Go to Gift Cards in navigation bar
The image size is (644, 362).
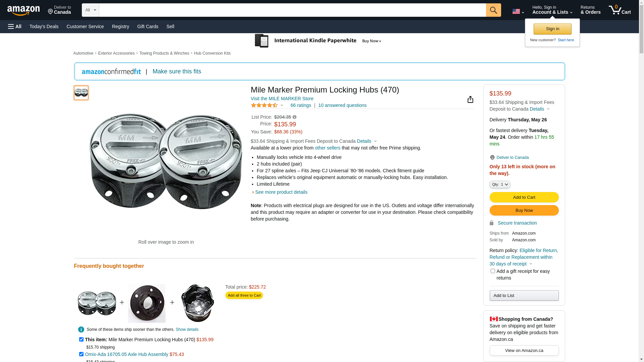[x=148, y=26]
